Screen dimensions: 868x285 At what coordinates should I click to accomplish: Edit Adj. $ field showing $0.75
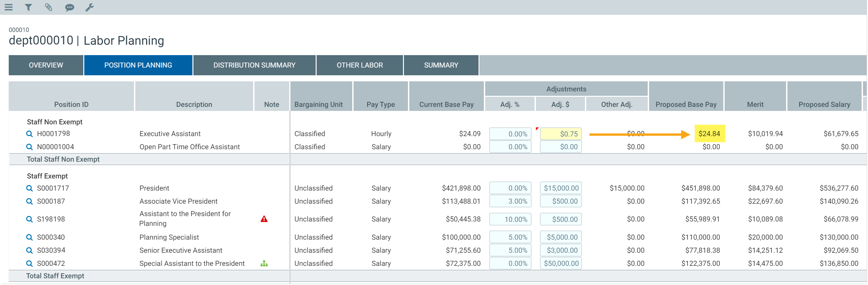point(561,134)
